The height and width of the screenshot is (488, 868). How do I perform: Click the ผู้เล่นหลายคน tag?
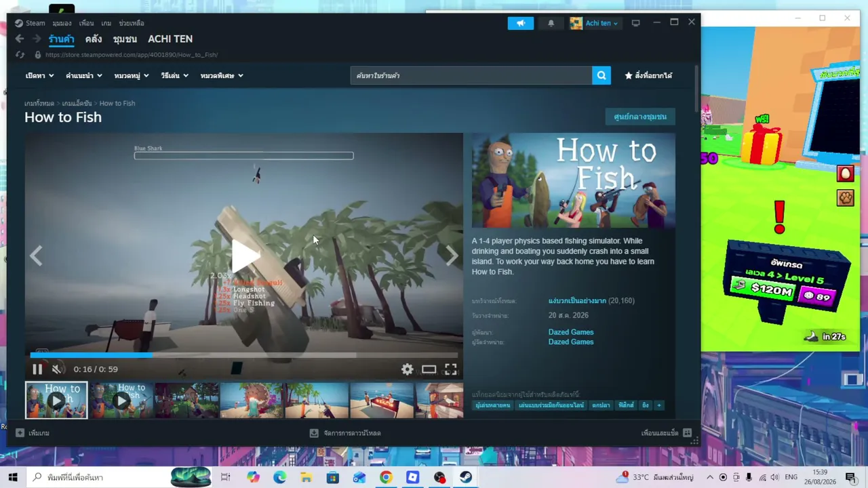click(493, 405)
